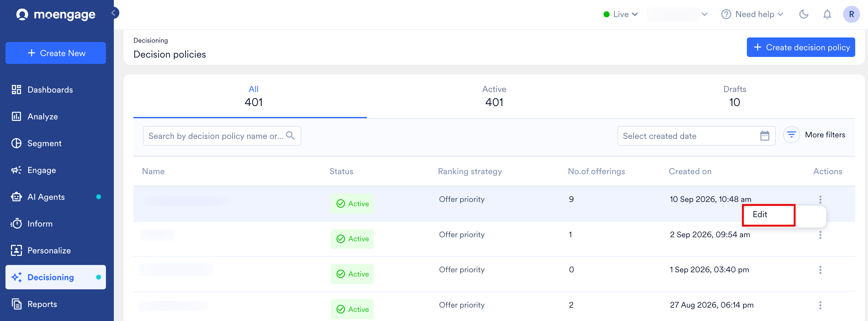Open the Need help dropdown
This screenshot has height=321, width=868.
pos(752,14)
